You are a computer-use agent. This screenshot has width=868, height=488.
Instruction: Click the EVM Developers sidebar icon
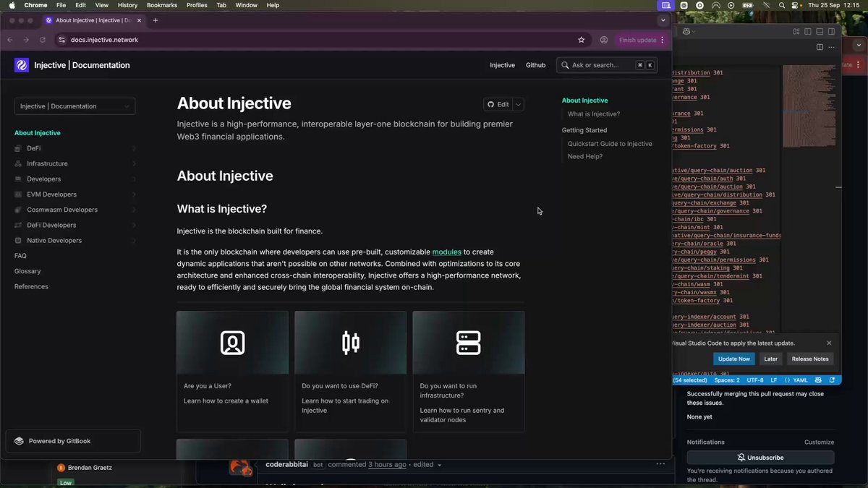tap(19, 194)
